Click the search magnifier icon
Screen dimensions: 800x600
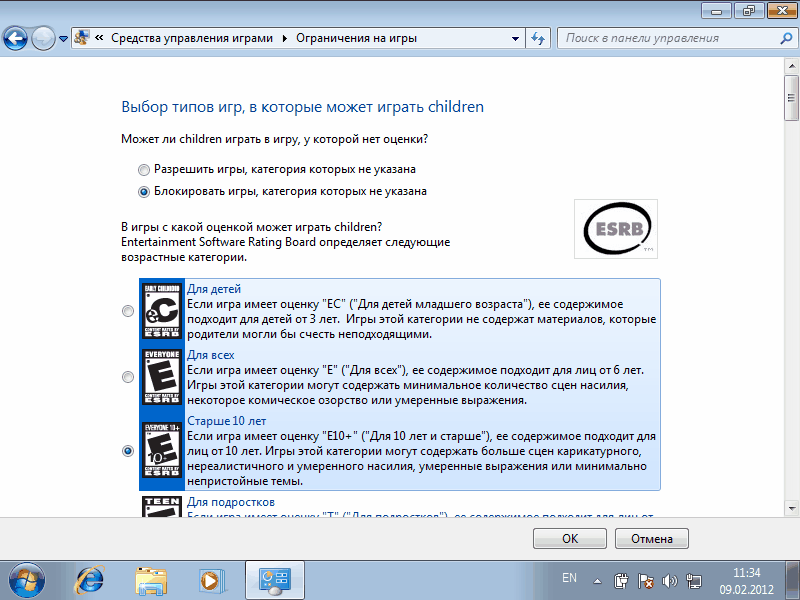(x=786, y=38)
